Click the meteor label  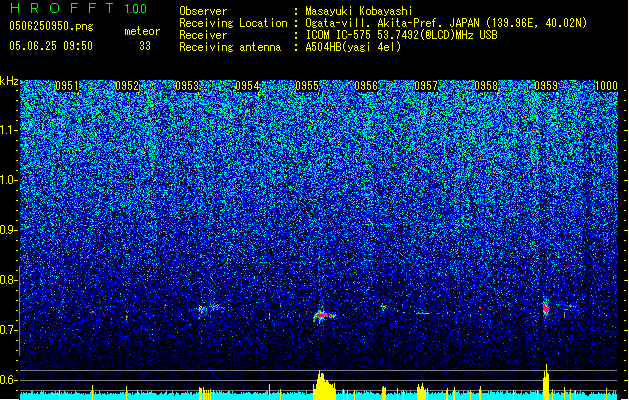(142, 31)
